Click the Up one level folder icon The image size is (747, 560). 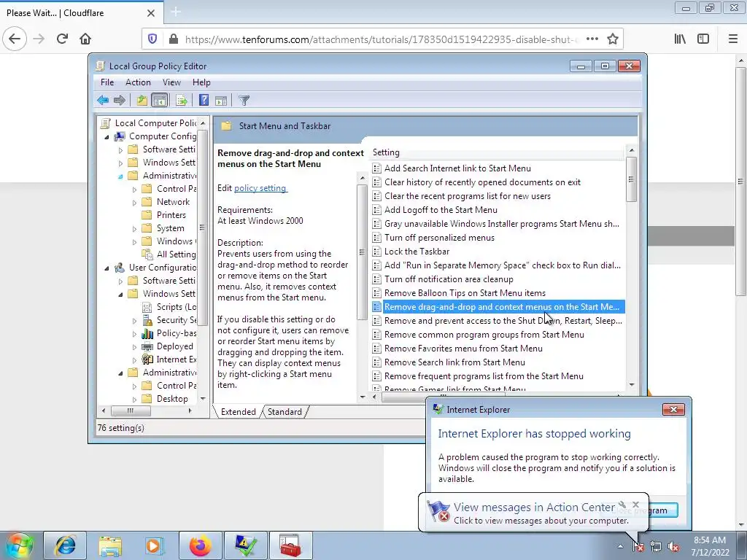(142, 100)
